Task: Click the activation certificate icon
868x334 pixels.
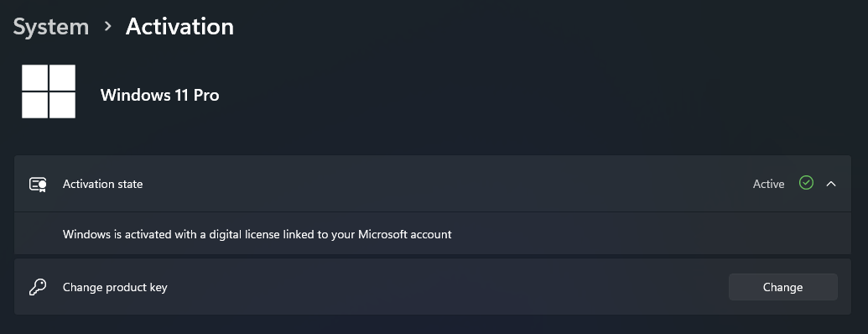Action: (x=38, y=185)
